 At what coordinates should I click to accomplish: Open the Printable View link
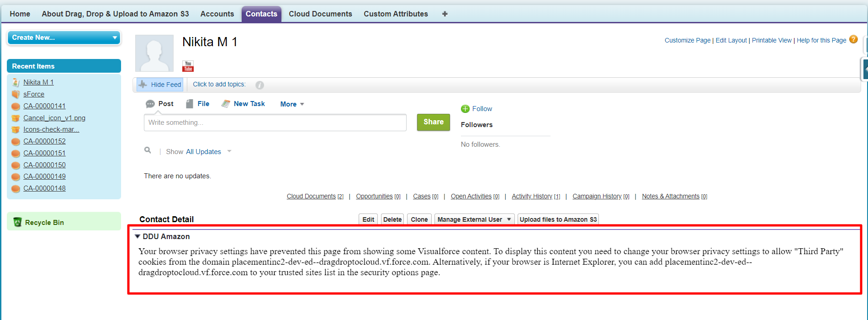772,40
